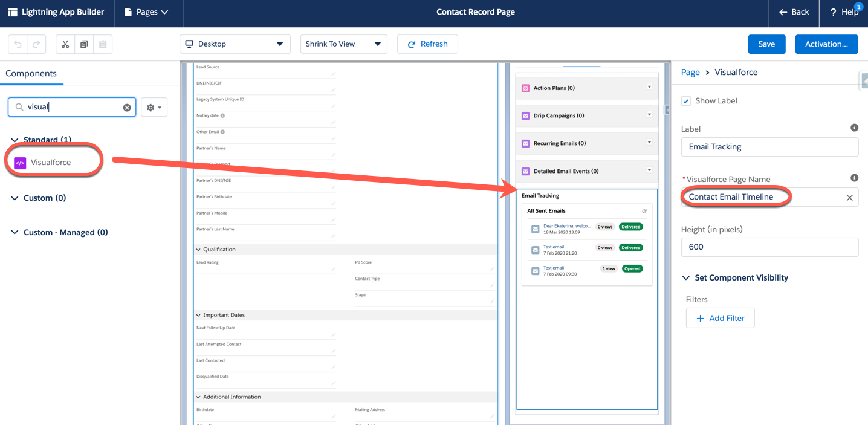Click the Add Filter button
The width and height of the screenshot is (868, 425).
point(720,317)
